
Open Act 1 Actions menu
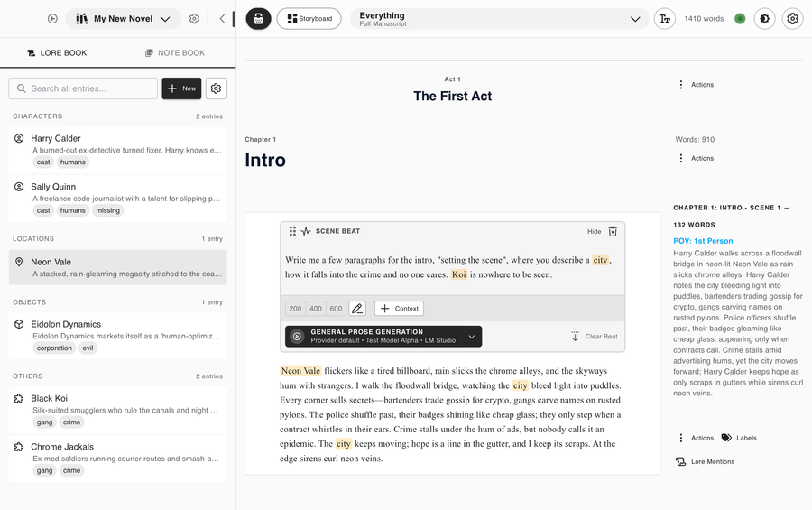pyautogui.click(x=697, y=85)
